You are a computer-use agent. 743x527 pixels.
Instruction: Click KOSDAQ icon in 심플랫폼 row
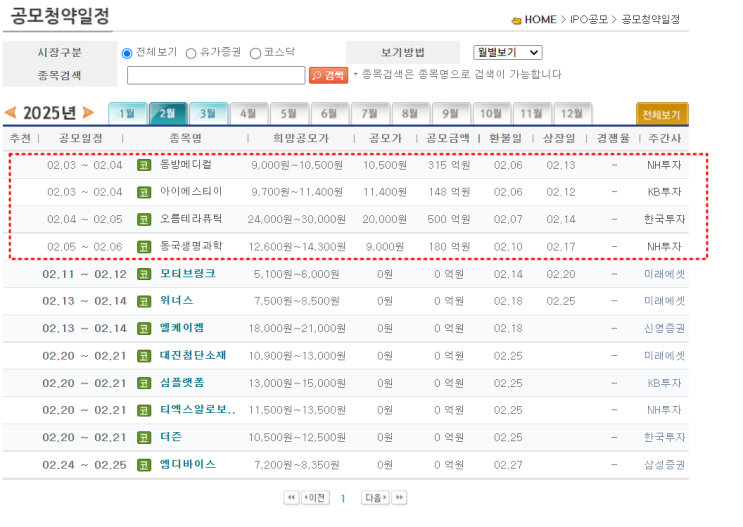pyautogui.click(x=144, y=383)
